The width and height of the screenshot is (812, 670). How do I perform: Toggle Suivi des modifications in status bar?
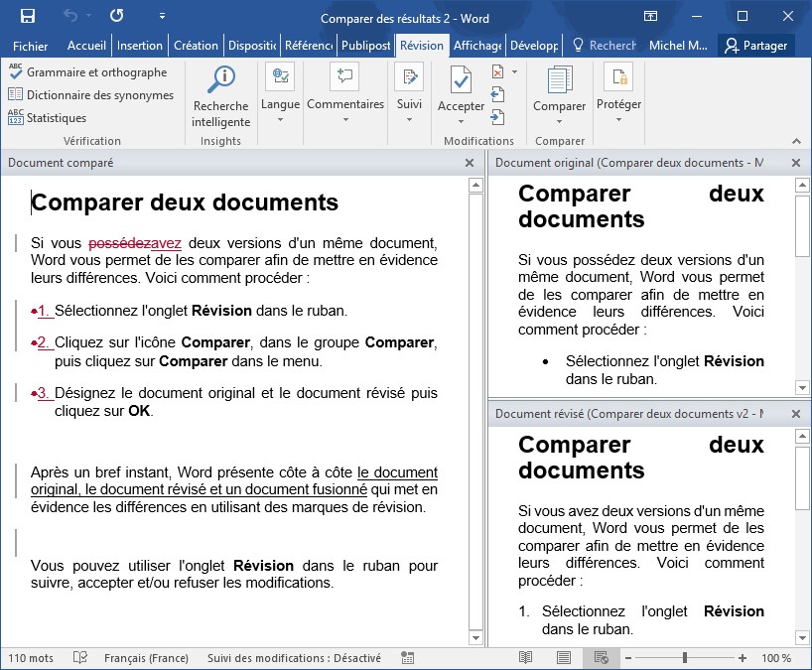[x=294, y=658]
